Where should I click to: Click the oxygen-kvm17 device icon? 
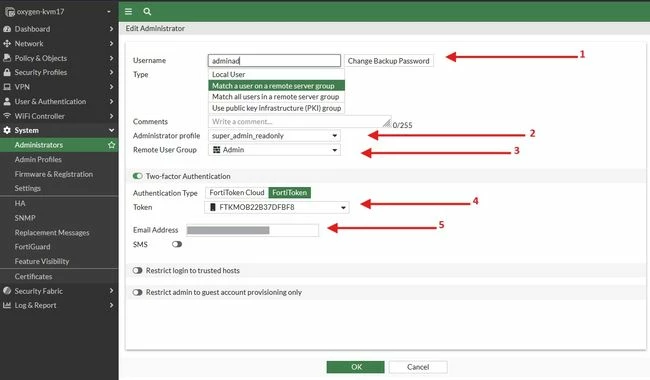10,12
